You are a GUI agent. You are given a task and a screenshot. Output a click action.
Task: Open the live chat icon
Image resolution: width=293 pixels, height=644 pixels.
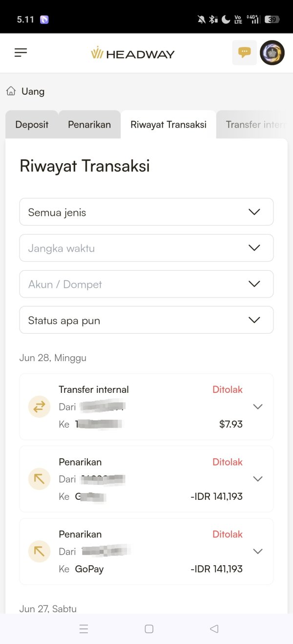pyautogui.click(x=244, y=53)
